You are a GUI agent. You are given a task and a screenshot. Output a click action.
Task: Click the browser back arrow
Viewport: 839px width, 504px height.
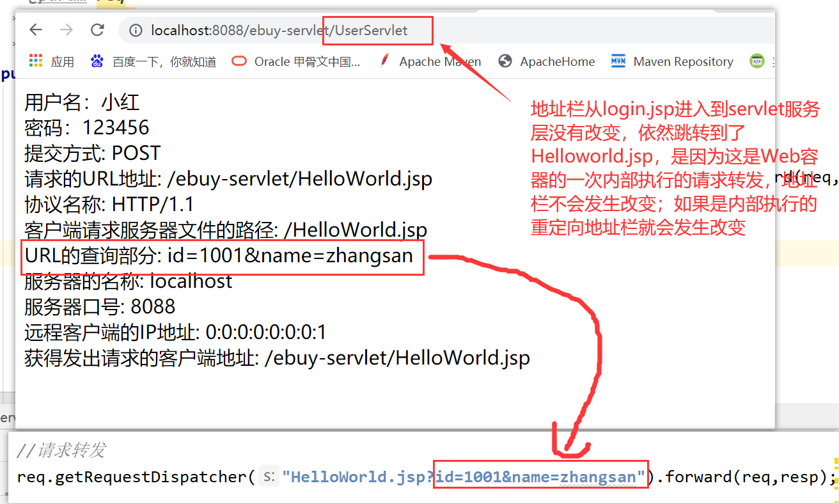click(36, 29)
